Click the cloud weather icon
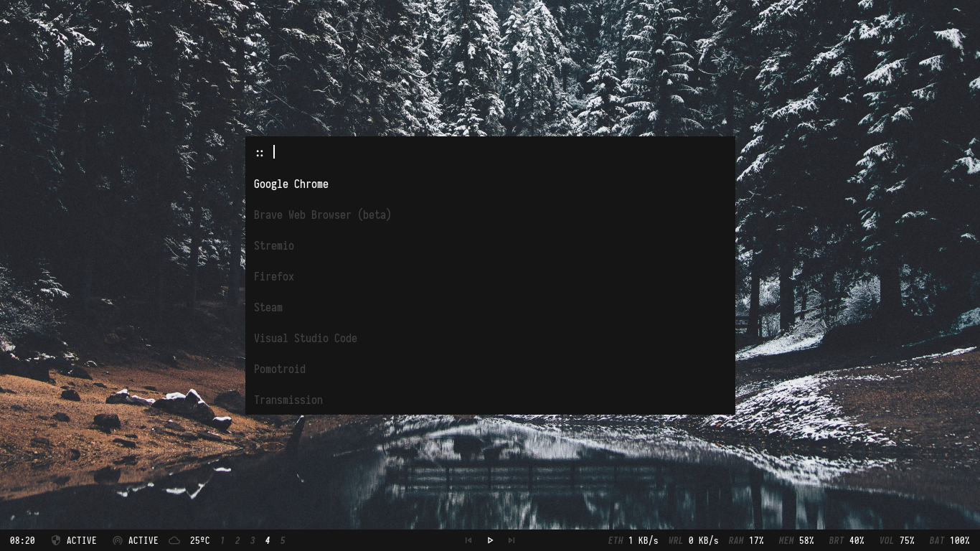Viewport: 980px width, 551px height. [174, 540]
